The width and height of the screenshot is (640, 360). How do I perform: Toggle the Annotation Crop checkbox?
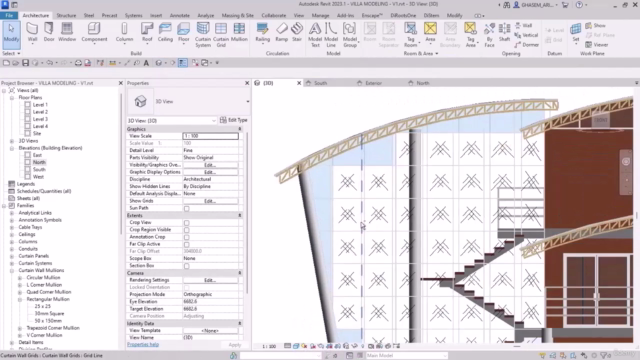pyautogui.click(x=187, y=237)
